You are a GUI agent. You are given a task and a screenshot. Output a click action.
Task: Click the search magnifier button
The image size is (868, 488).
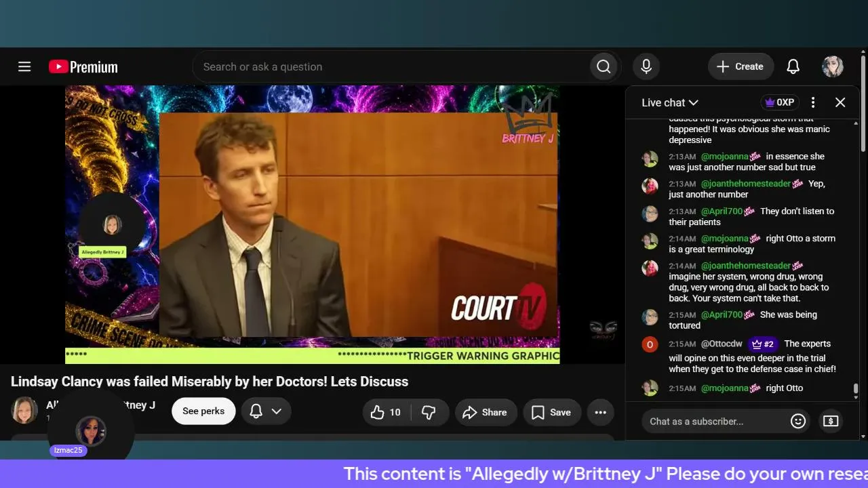pos(604,66)
